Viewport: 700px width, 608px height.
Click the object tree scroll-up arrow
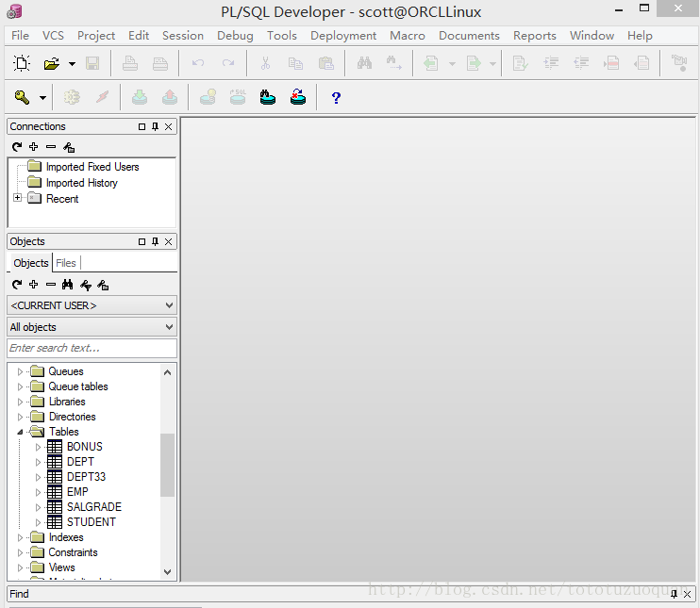tap(167, 372)
